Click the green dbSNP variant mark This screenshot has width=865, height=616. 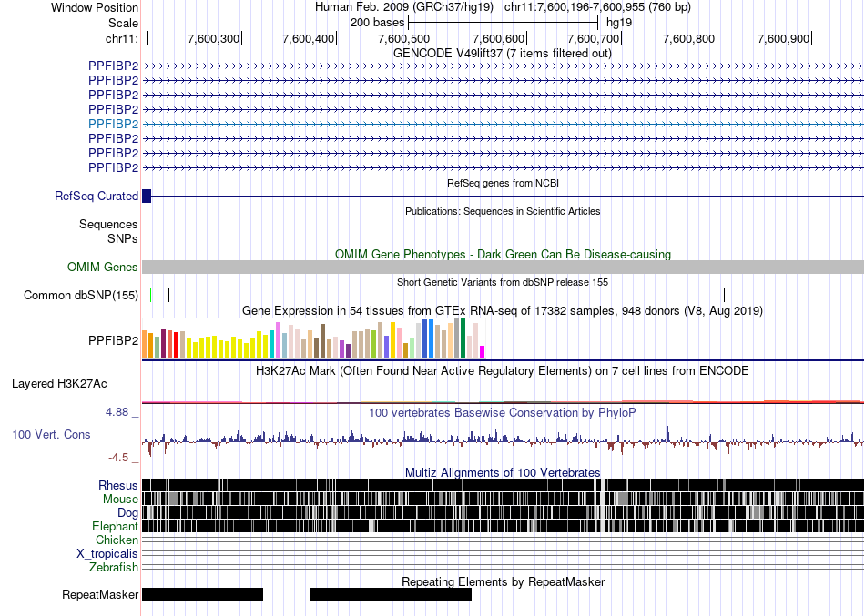(x=150, y=295)
